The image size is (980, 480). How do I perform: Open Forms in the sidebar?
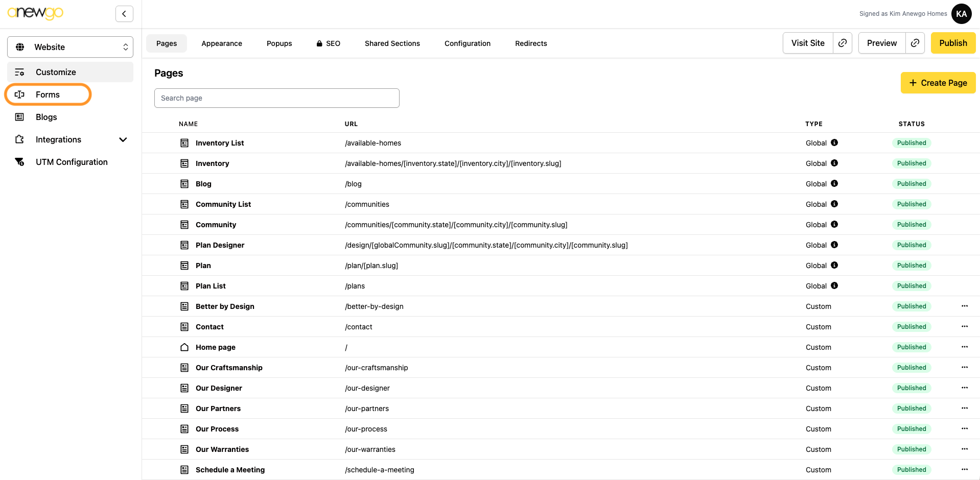click(x=48, y=94)
